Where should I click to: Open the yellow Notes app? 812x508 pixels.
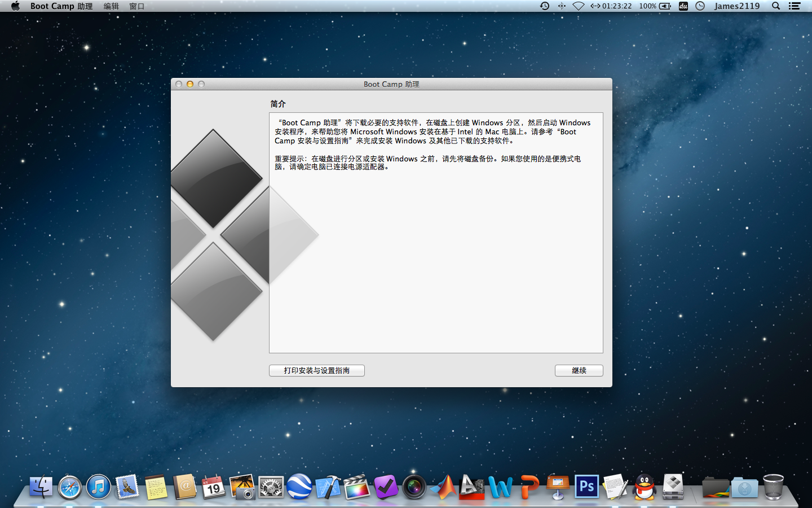[x=156, y=487]
